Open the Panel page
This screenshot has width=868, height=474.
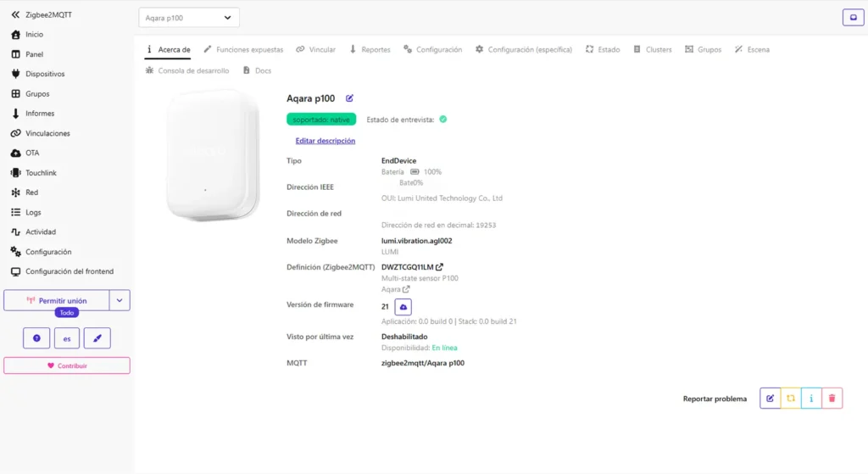(x=28, y=54)
